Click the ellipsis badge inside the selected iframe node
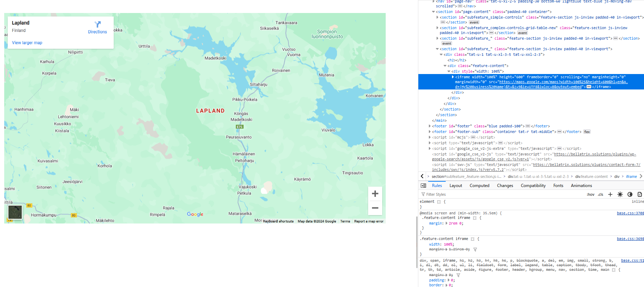This screenshot has height=287, width=644. coord(589,87)
